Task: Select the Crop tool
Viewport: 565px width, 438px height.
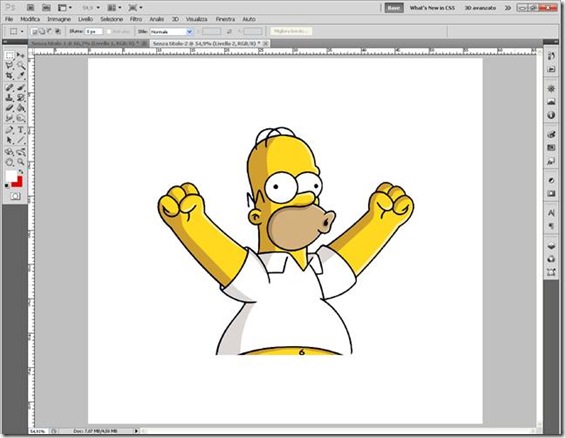Action: coord(9,76)
